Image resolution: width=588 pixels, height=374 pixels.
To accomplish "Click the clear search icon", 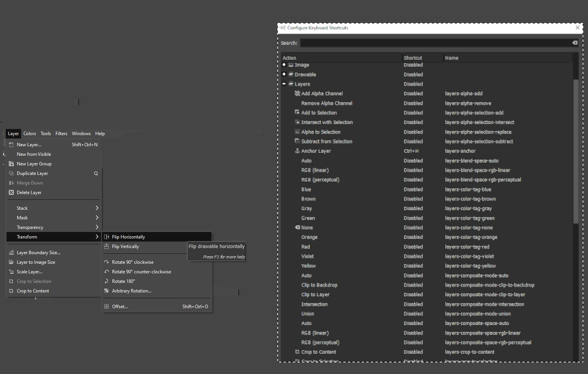I will [x=575, y=43].
